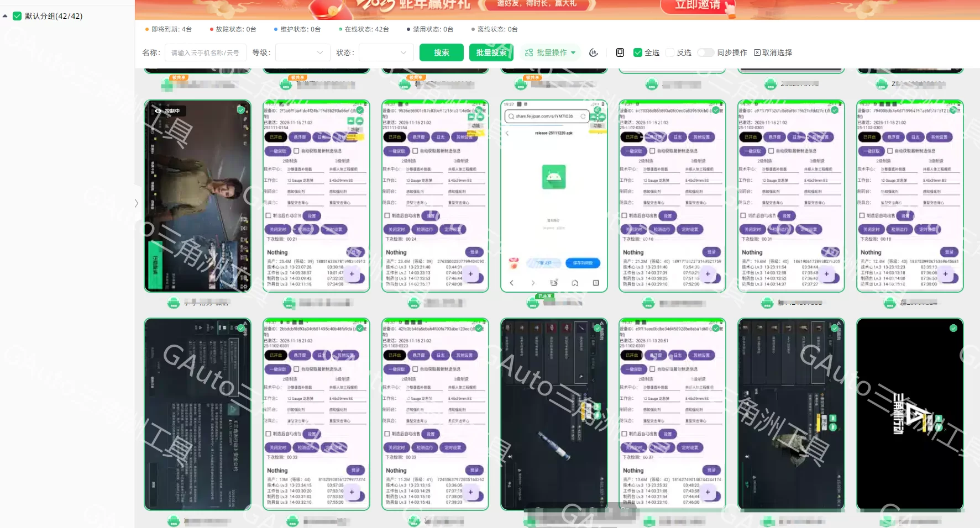Click device icon under fifth row-two thumbnail
The image size is (980, 528).
[x=648, y=303]
